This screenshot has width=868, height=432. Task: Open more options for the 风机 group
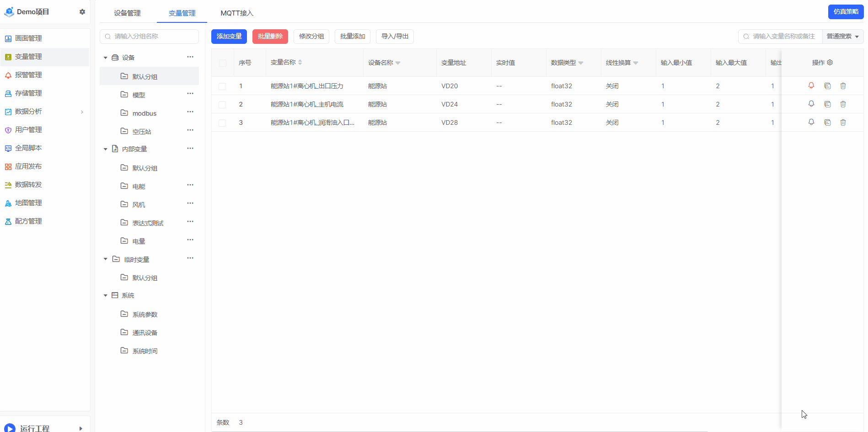tap(190, 203)
